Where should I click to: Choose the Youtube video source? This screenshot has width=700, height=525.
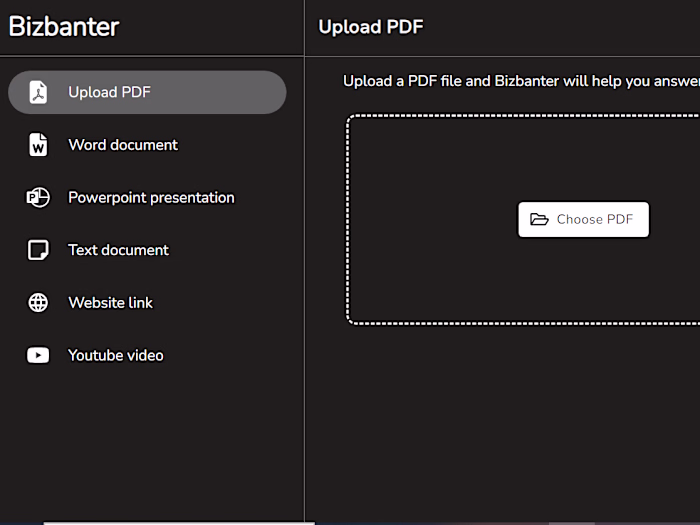click(115, 355)
